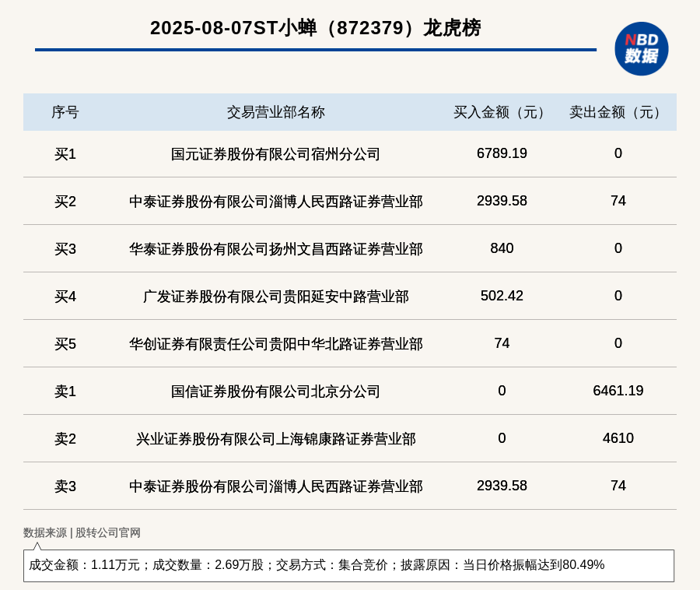
Task: Select 中泰证券淄博人民西路 name in 卖3 row
Action: pos(276,486)
